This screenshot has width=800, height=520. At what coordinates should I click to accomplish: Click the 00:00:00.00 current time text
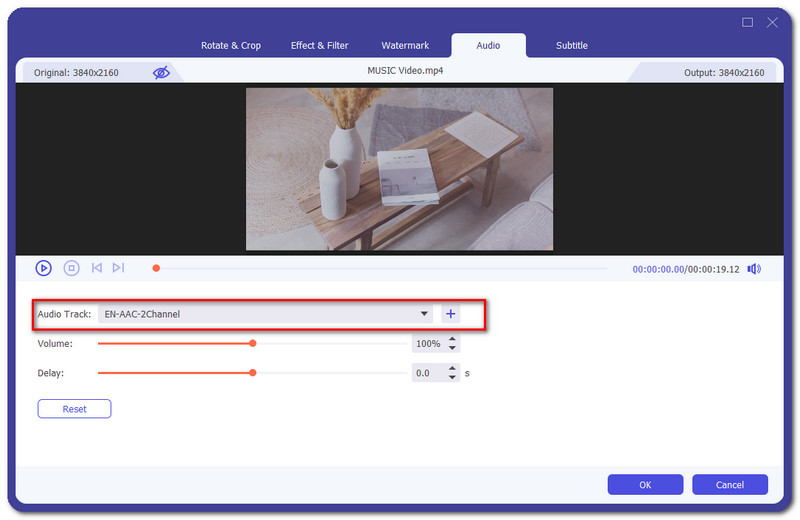658,269
